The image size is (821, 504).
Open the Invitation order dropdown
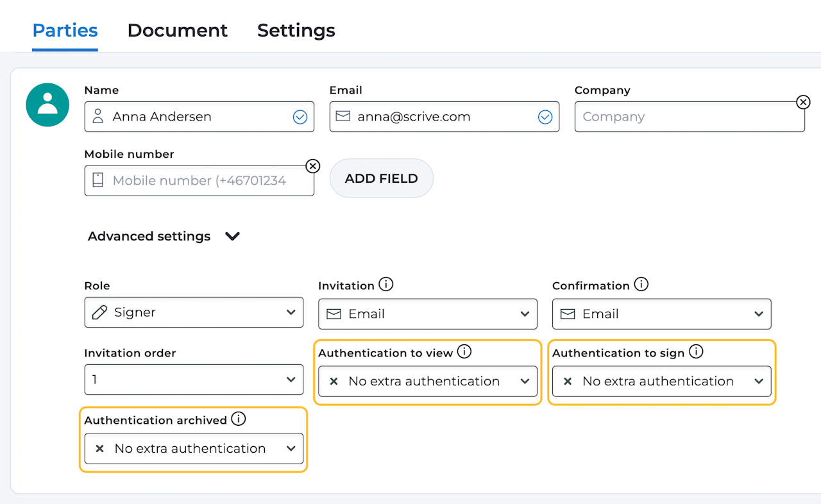click(194, 380)
